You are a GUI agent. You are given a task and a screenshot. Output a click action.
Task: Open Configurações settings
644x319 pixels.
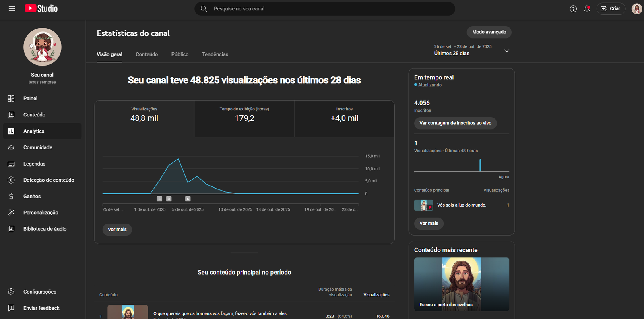[39, 292]
